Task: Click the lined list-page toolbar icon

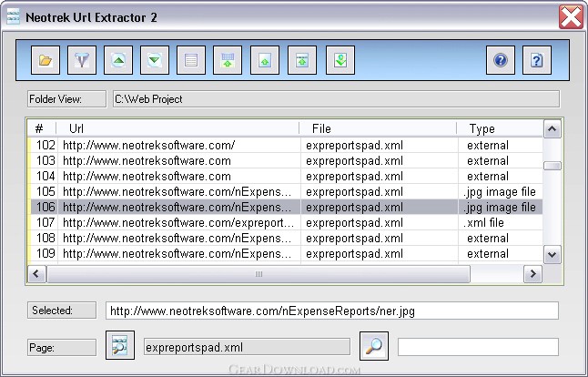Action: click(191, 60)
